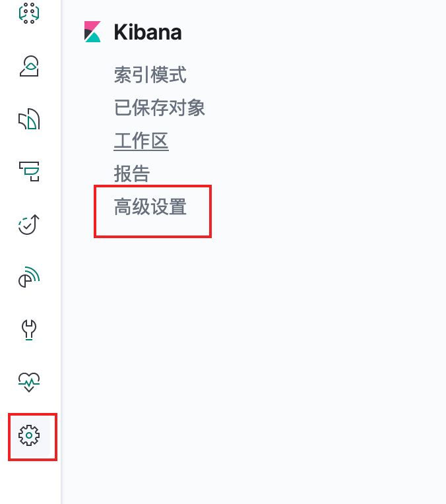Click the Kibana logo icon
The image size is (446, 504).
(x=92, y=32)
